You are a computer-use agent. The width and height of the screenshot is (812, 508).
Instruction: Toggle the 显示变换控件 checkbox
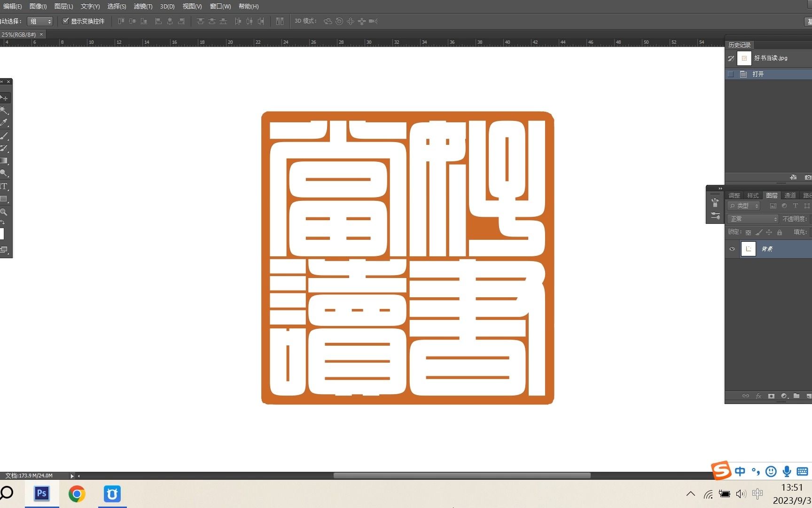(x=66, y=21)
